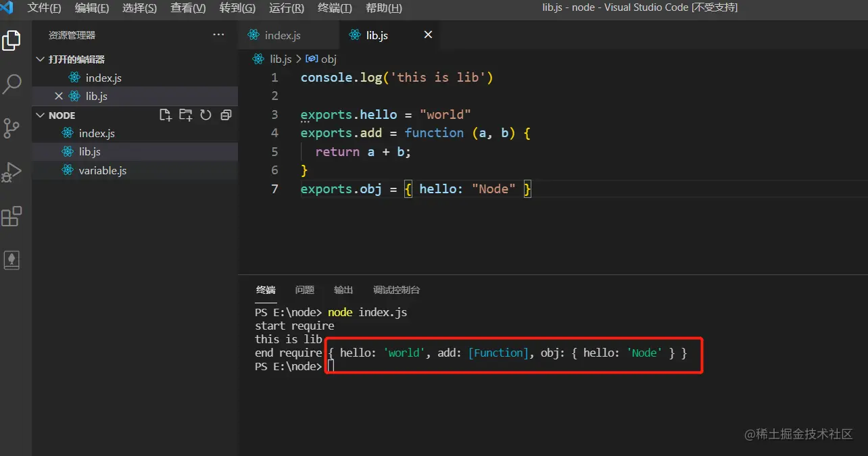Click the last PS E:\node> terminal prompt
Viewport: 868px width, 456px height.
click(289, 366)
